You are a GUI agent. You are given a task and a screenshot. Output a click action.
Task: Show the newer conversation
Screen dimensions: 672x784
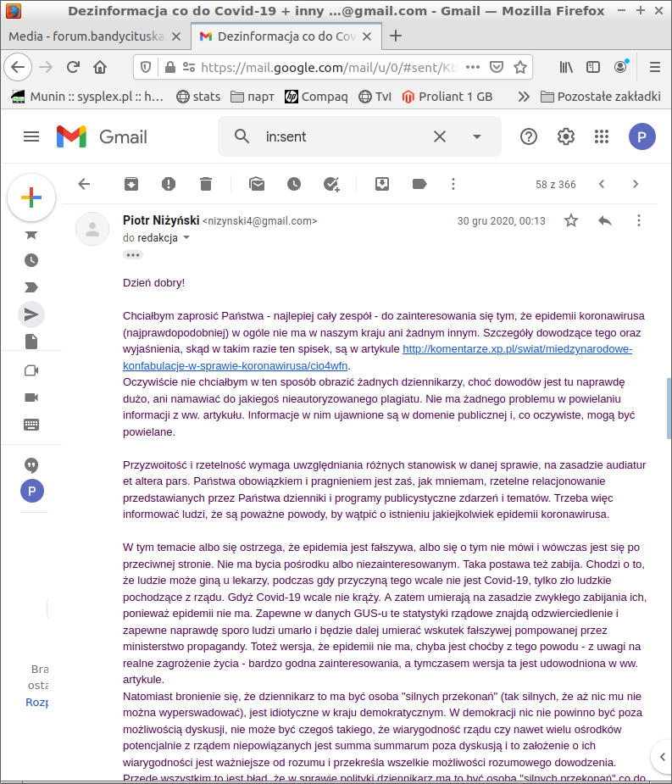coord(602,184)
